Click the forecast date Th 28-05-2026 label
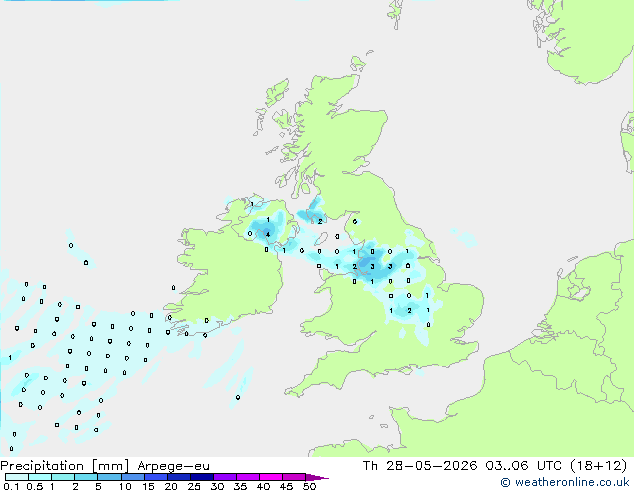 pyautogui.click(x=420, y=466)
